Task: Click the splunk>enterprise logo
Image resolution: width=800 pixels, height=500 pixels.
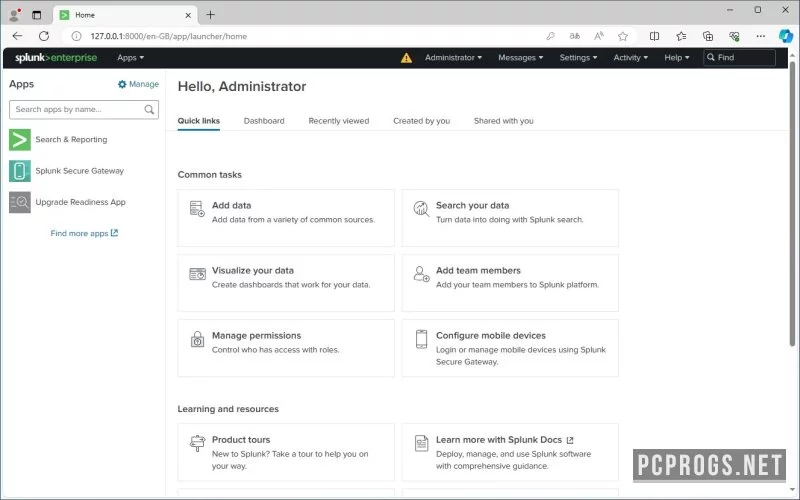Action: [x=56, y=58]
